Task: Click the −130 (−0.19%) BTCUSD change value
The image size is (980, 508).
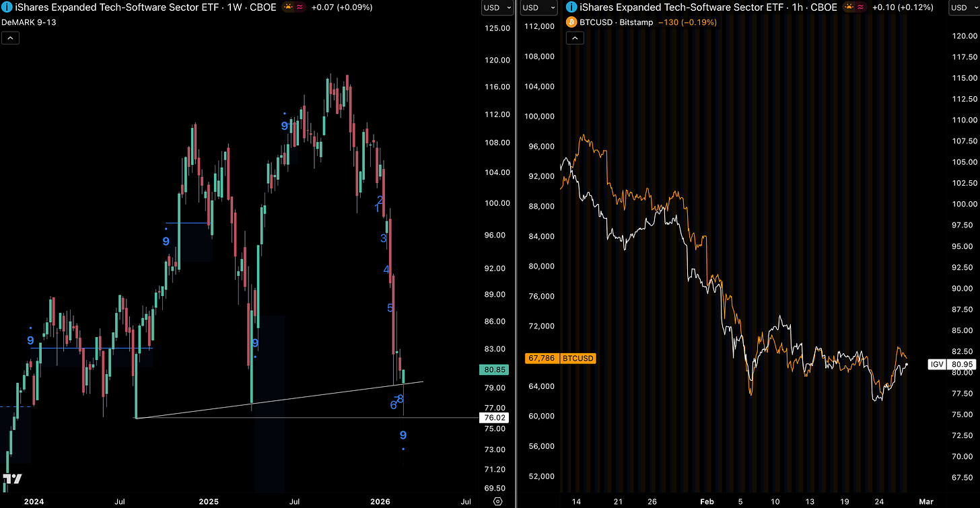Action: point(687,22)
